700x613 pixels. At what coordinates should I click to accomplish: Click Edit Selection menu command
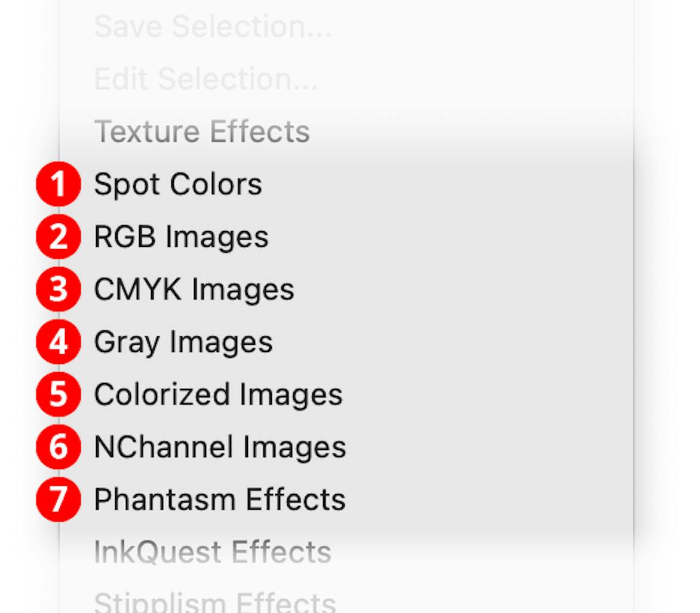[x=205, y=78]
